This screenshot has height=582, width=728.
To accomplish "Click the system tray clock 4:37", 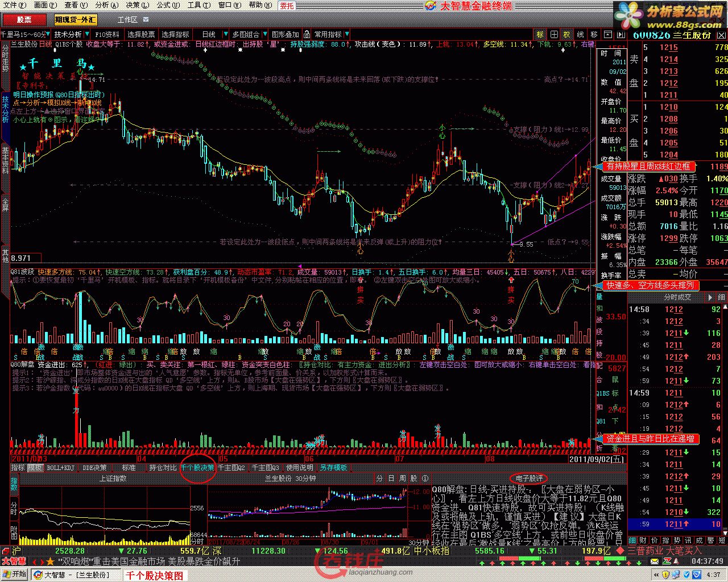I will coord(713,575).
